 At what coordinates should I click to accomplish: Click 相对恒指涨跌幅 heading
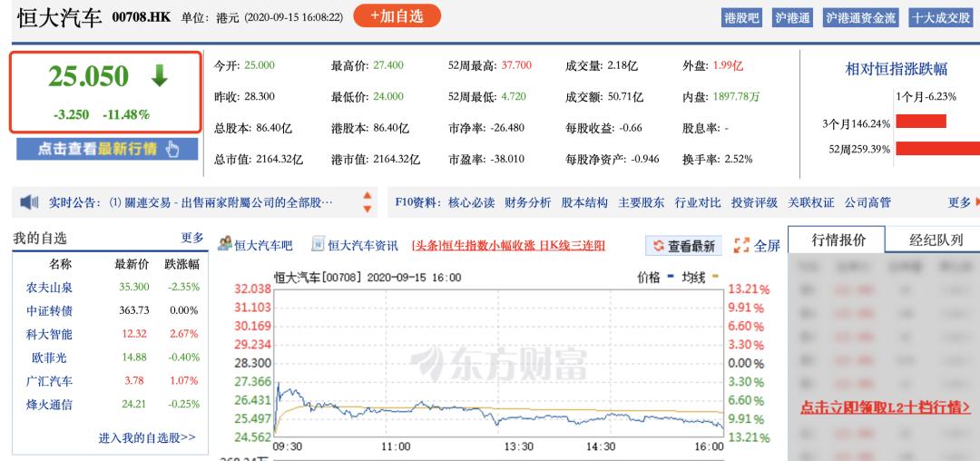897,69
